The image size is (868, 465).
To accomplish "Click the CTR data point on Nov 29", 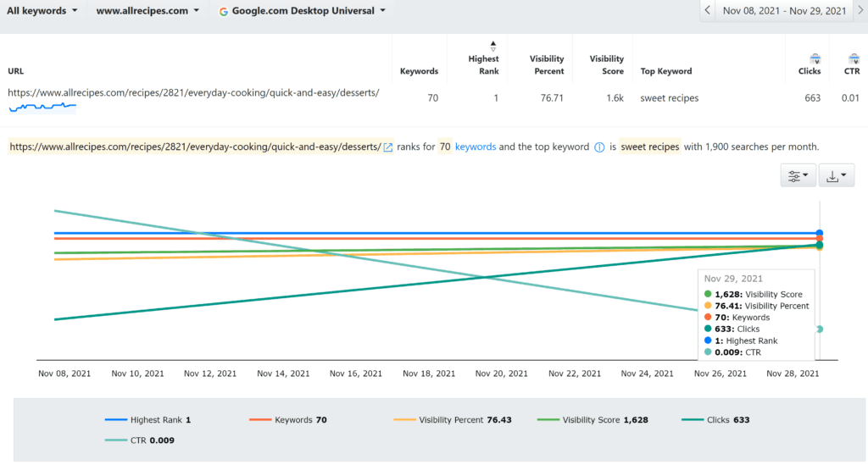I will [x=820, y=329].
